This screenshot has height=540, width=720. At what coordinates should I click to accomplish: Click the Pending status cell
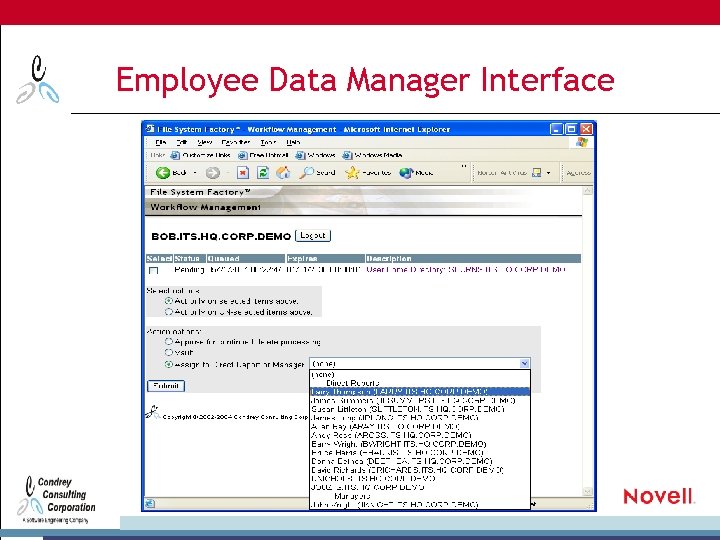[189, 270]
